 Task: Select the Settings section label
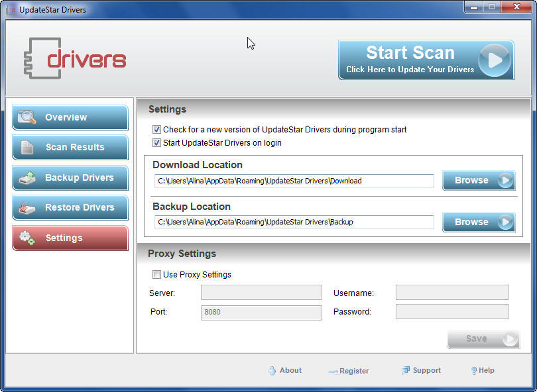[x=64, y=238]
